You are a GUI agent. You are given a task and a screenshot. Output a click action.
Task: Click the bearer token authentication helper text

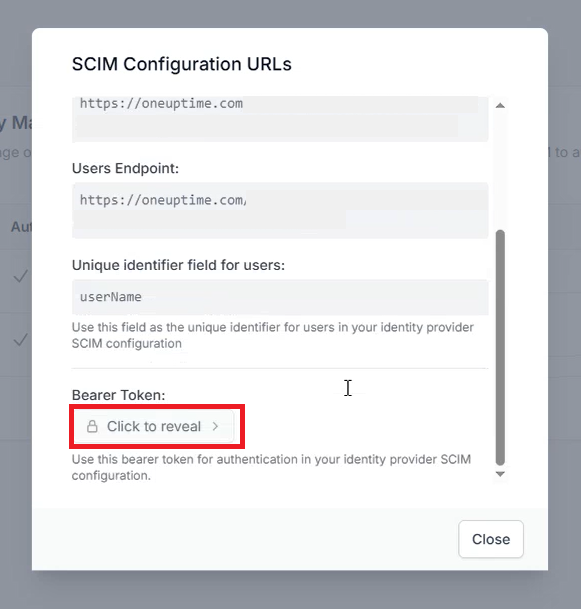271,467
